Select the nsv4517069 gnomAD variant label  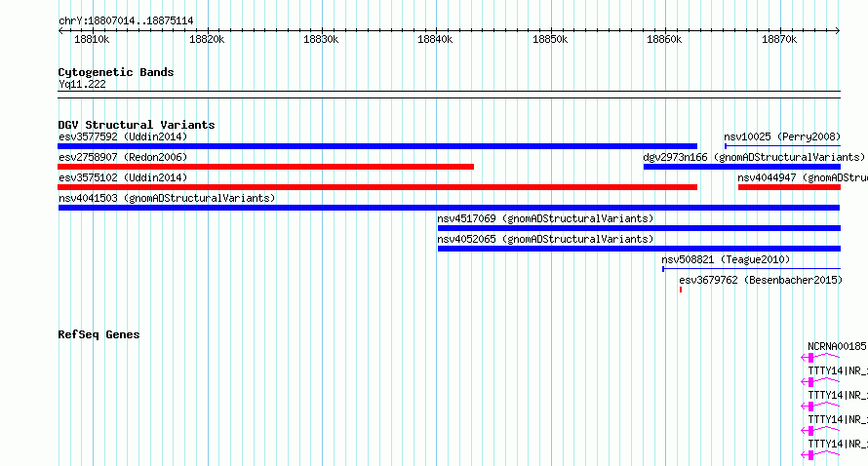pos(545,218)
